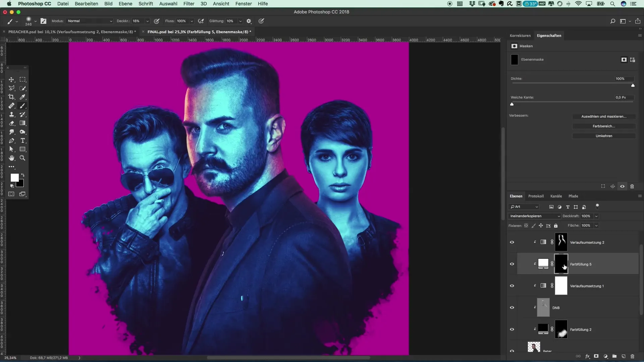The image size is (644, 362).
Task: Select the Farbfüllung 5 layer mask thumbnail
Action: pos(561,264)
